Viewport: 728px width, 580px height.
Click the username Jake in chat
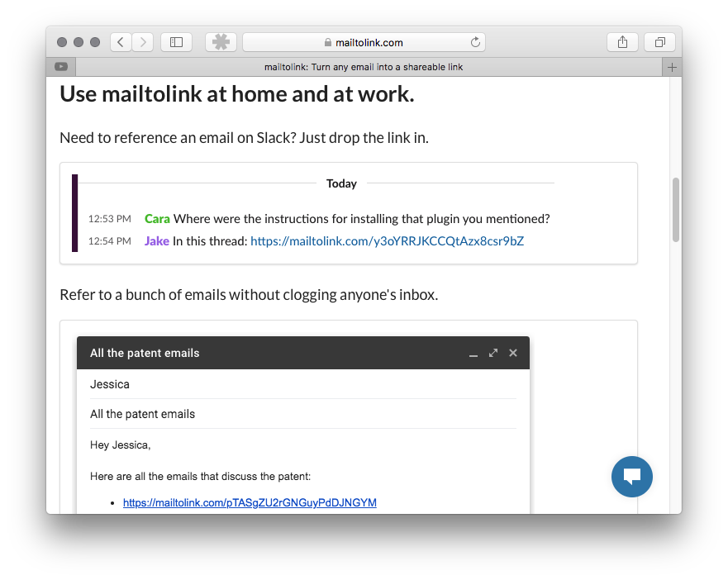click(156, 241)
